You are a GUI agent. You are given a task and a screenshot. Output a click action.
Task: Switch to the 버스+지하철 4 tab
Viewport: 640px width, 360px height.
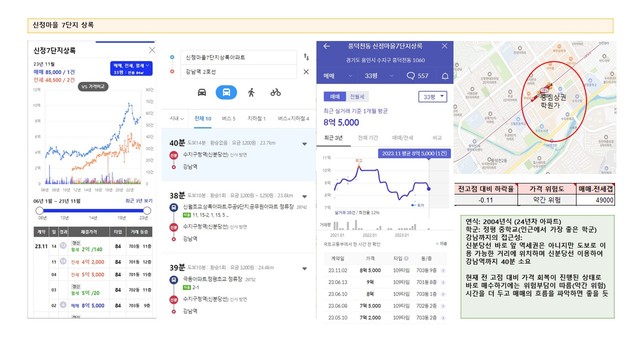coord(293,118)
